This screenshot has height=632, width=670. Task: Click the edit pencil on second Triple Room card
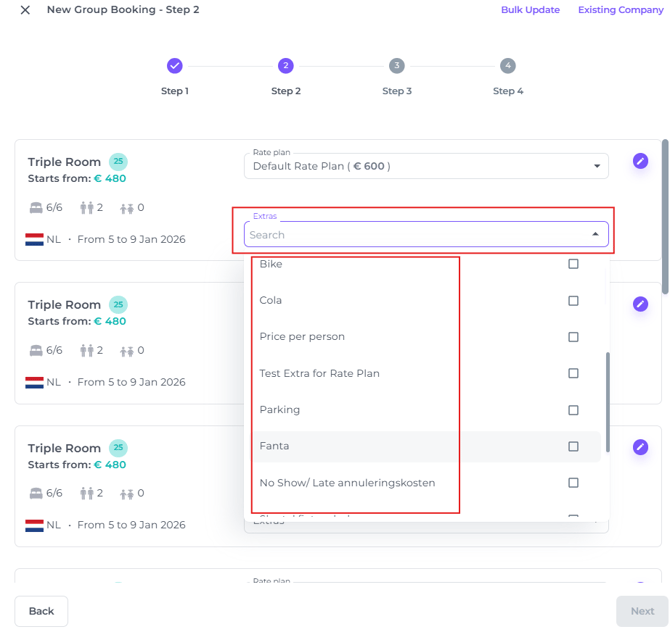640,304
